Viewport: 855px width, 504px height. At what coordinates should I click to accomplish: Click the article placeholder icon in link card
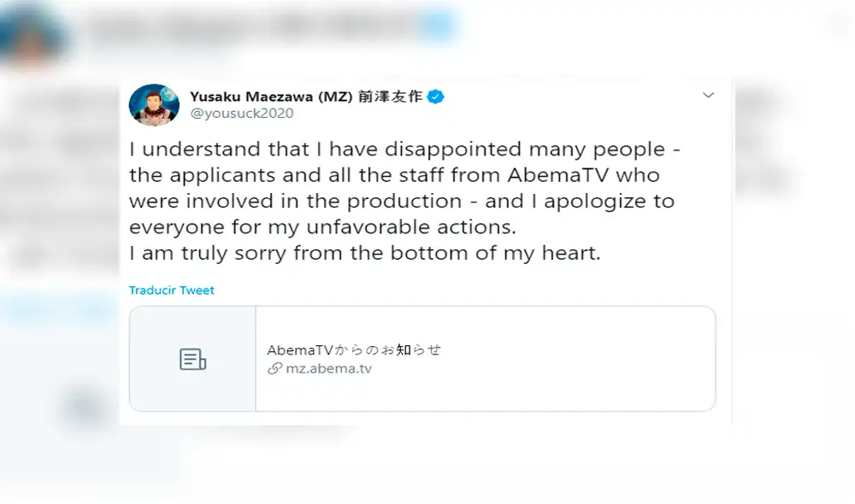[x=192, y=359]
